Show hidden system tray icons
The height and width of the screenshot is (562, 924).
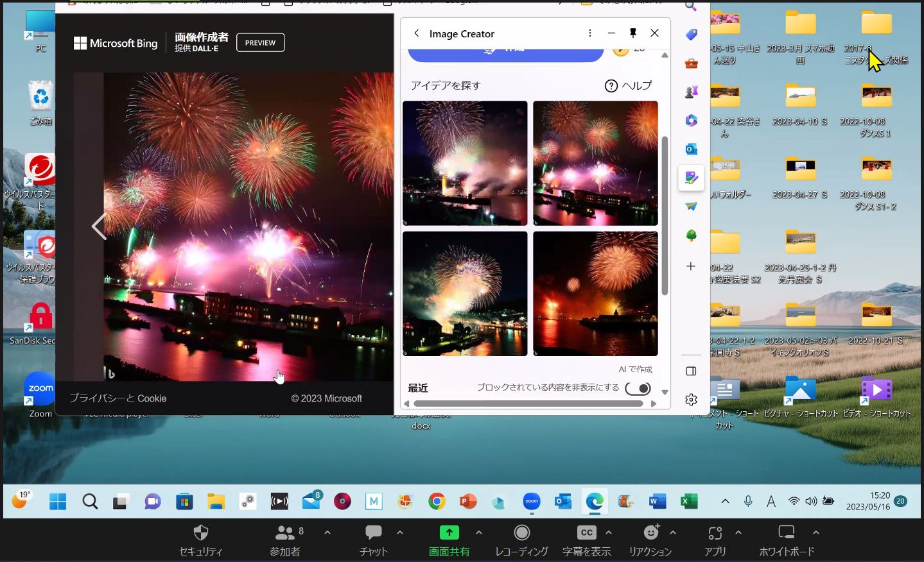coord(725,501)
